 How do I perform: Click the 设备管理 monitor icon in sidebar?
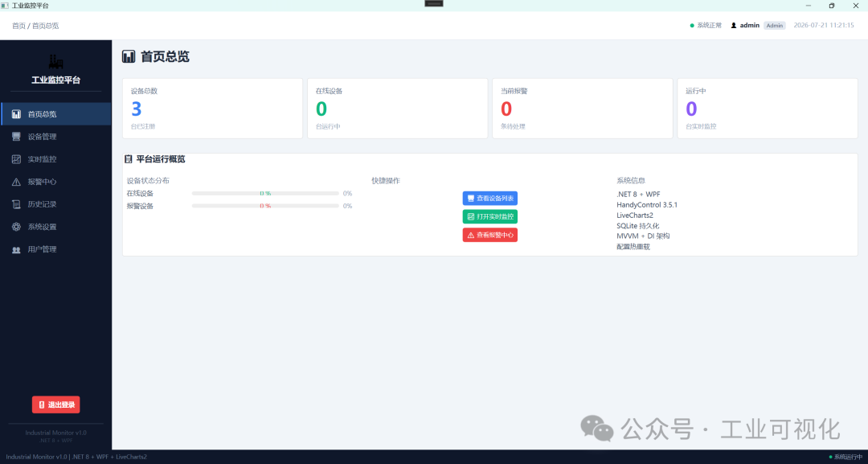click(16, 136)
